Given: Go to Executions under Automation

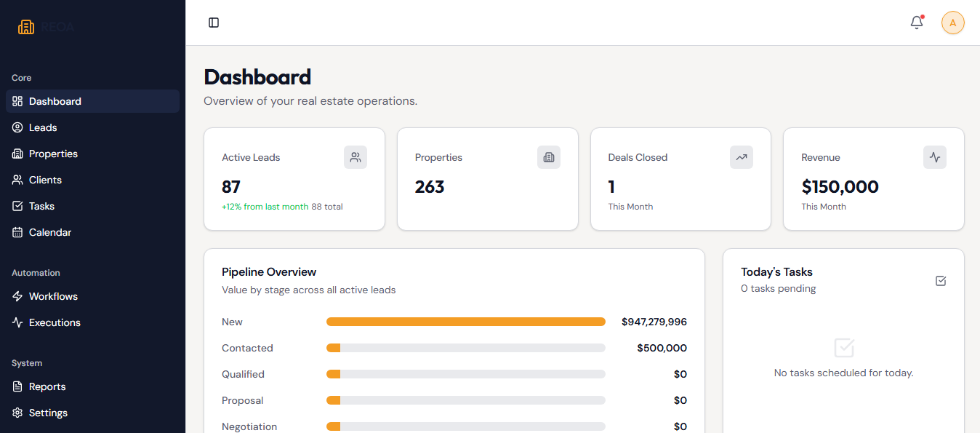Looking at the screenshot, I should 92,322.
